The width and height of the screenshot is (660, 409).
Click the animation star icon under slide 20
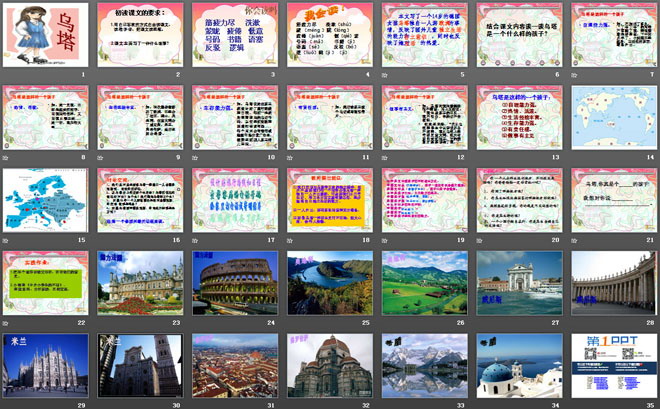479,241
